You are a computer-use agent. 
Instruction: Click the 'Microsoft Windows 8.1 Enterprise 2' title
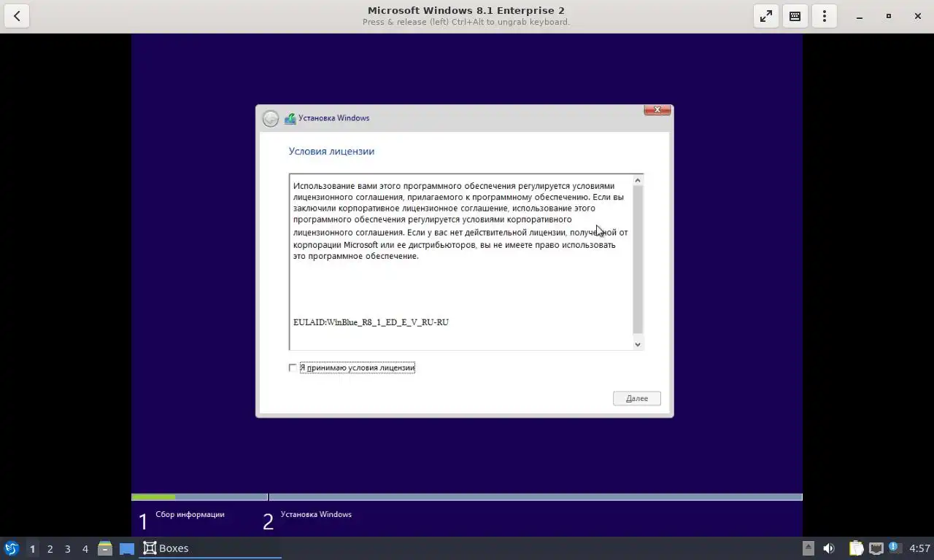coord(466,10)
